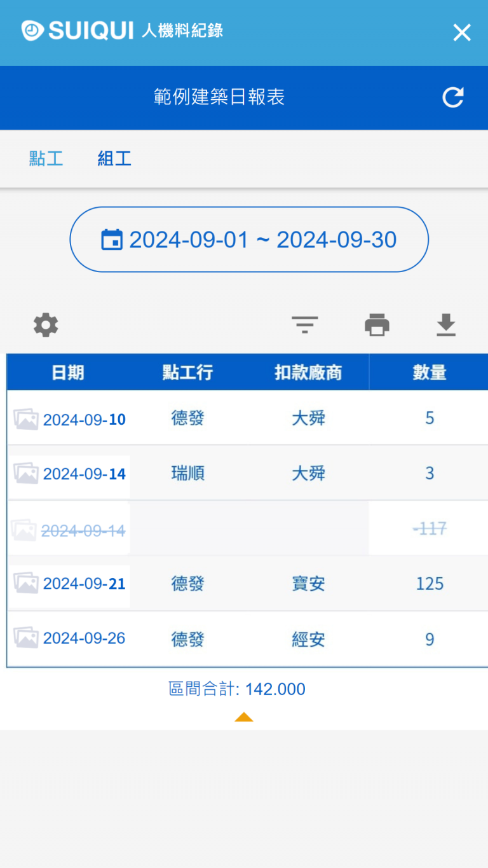Open the 2024-09-10 record link
The height and width of the screenshot is (868, 488).
85,420
